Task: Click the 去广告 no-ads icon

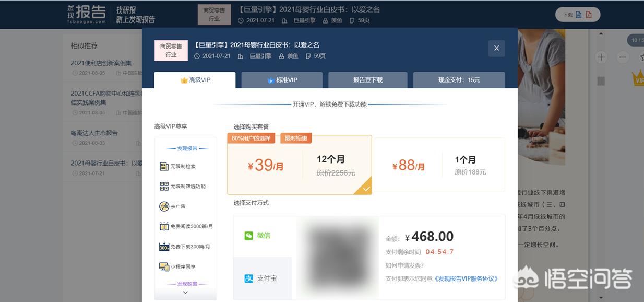Action: [164, 206]
